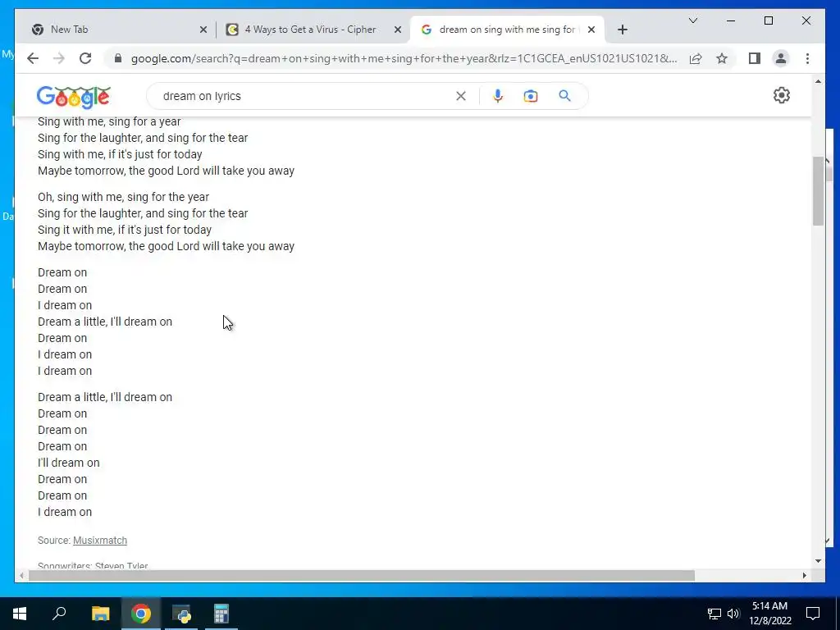Clear the search box text
The image size is (840, 630).
coord(461,96)
